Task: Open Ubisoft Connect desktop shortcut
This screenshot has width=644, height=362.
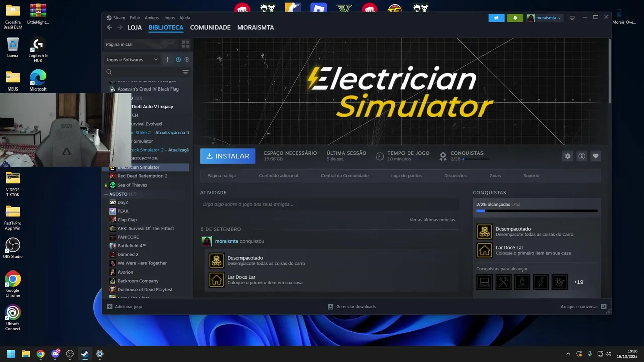Action: (x=13, y=318)
